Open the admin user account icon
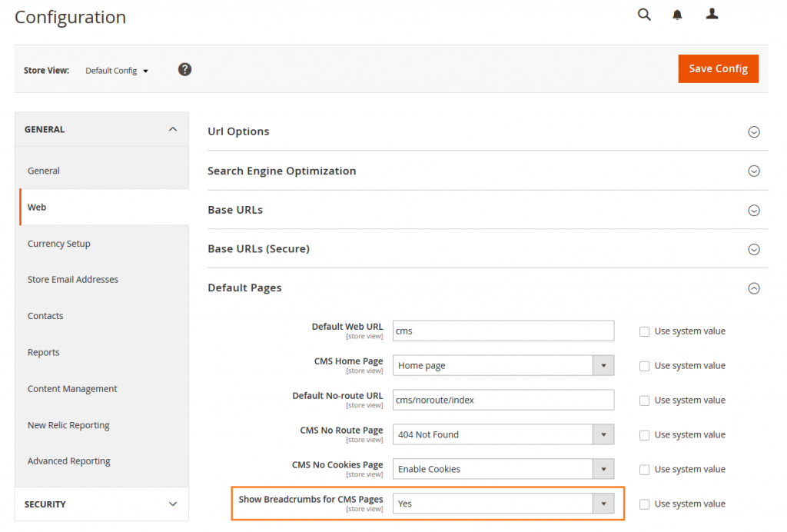The height and width of the screenshot is (532, 787). pos(712,14)
